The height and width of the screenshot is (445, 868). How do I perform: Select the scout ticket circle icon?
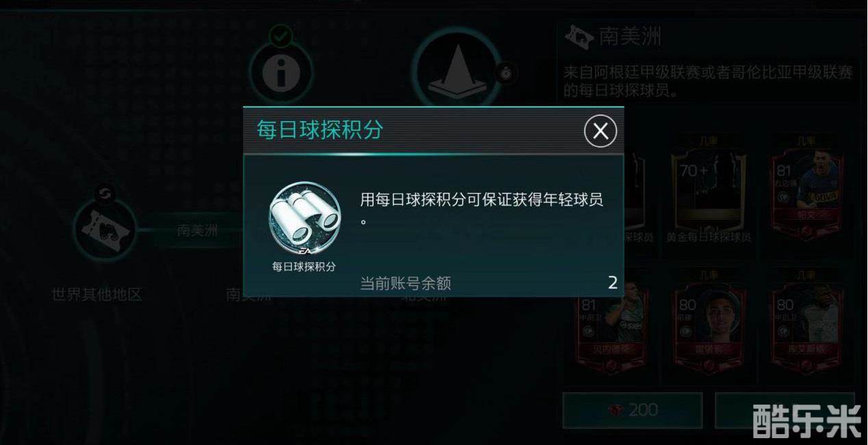coord(103,229)
